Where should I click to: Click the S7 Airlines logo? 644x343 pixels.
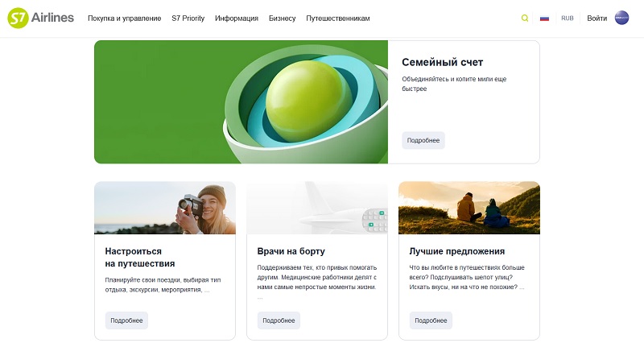(x=40, y=18)
